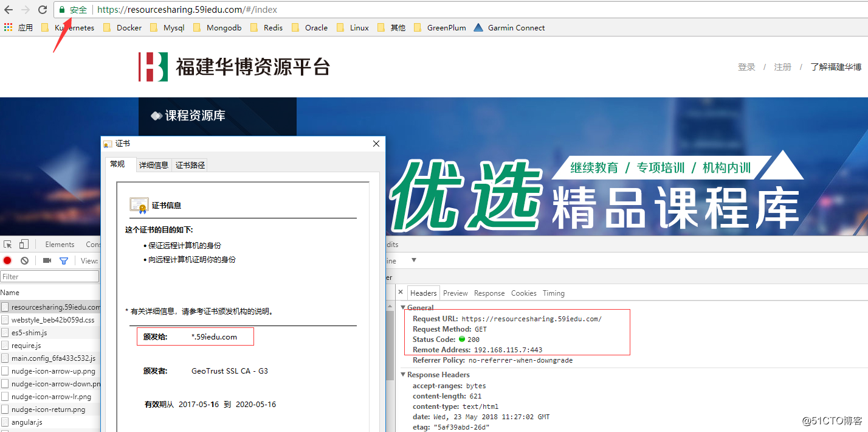Open the 其他 bookmark folder
868x432 pixels.
391,27
